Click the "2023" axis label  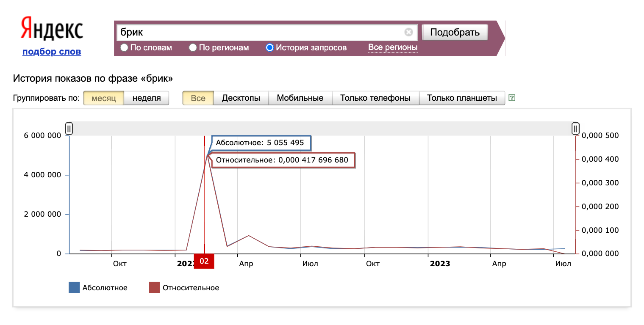tap(440, 264)
